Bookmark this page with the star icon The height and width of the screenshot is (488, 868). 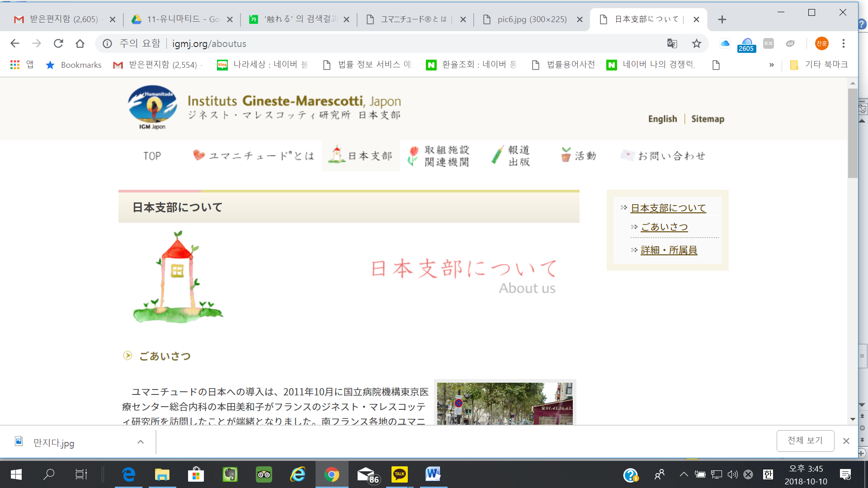click(x=697, y=43)
